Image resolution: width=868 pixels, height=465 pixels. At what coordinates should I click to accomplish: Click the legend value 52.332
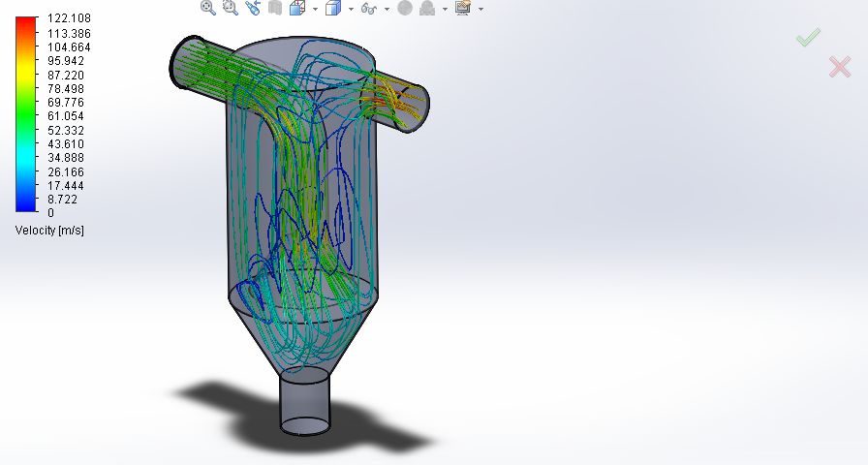click(x=66, y=130)
